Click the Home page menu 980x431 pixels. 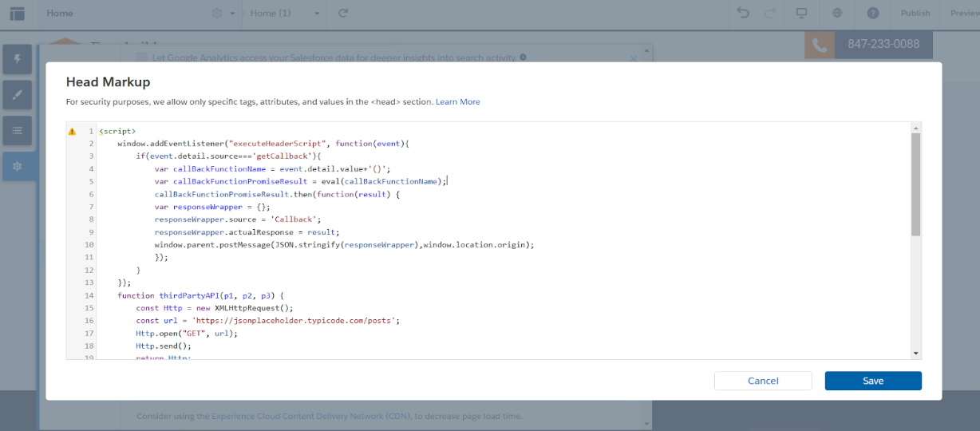coord(60,13)
